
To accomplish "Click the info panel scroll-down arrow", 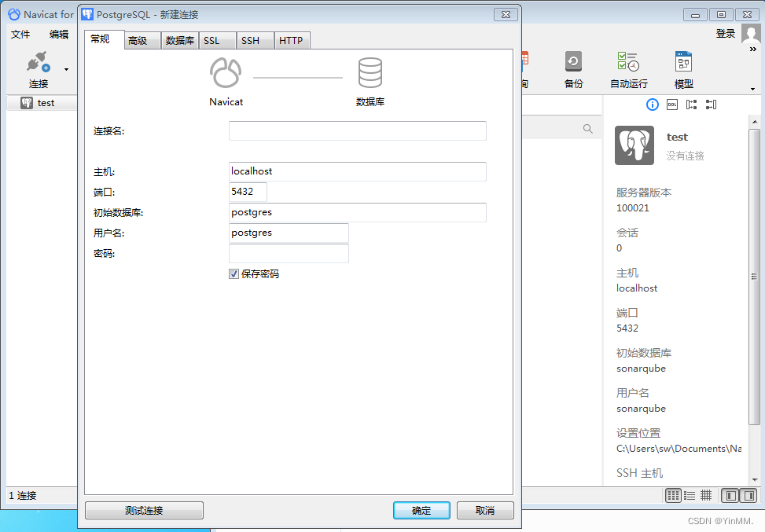I will pyautogui.click(x=755, y=480).
